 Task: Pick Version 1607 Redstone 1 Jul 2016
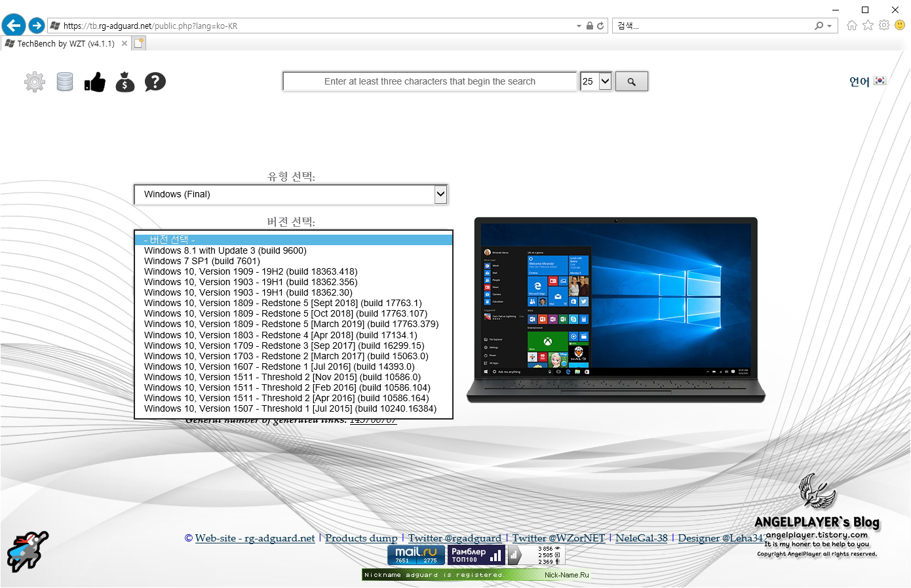tap(294, 366)
